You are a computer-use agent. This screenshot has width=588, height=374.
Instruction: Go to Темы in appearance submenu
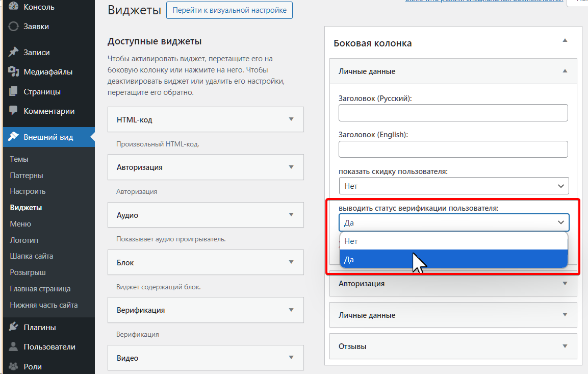pos(19,159)
